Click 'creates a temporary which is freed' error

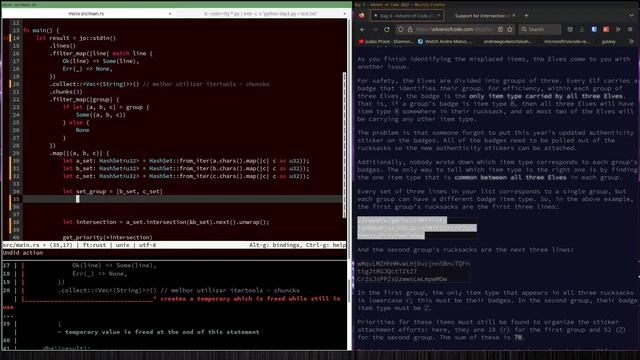(x=250, y=299)
